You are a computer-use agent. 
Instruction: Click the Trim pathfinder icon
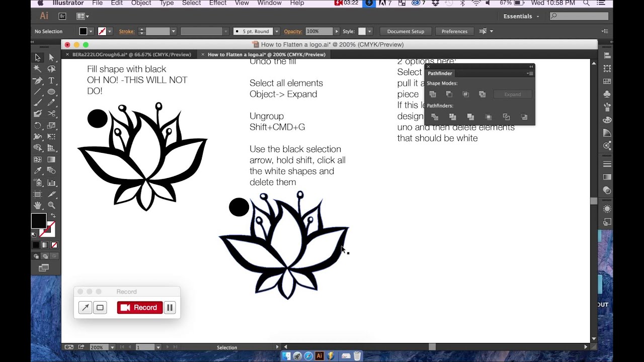tap(453, 117)
